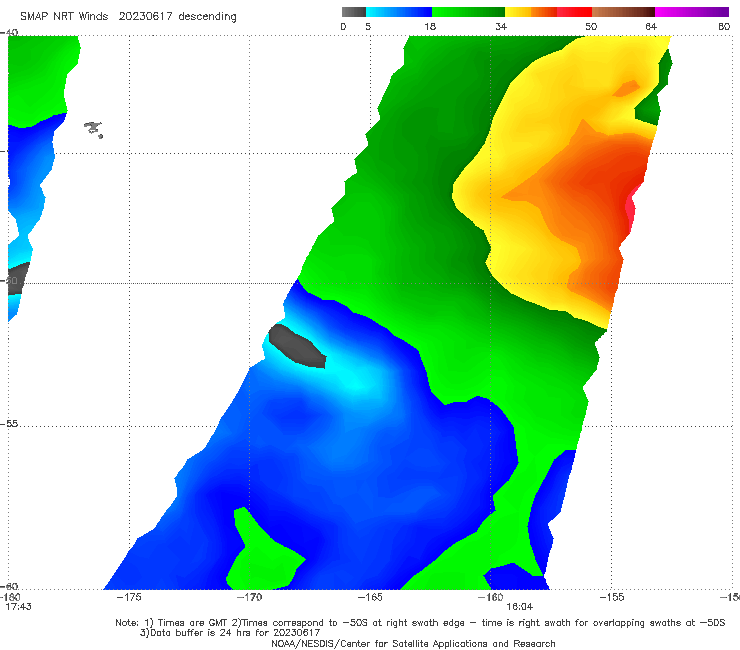Click the swath time label '18:04'
Viewport: 740px width, 650px height.
(520, 607)
